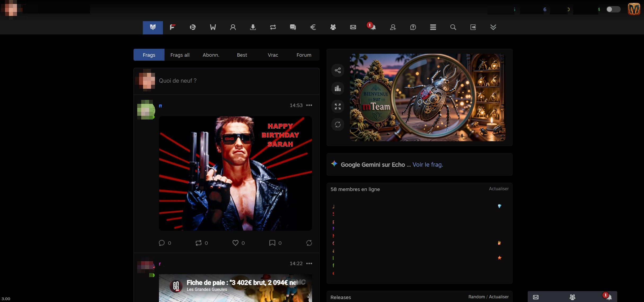Click the fullscreen expand icon beside banner
The width and height of the screenshot is (644, 302).
click(x=337, y=106)
